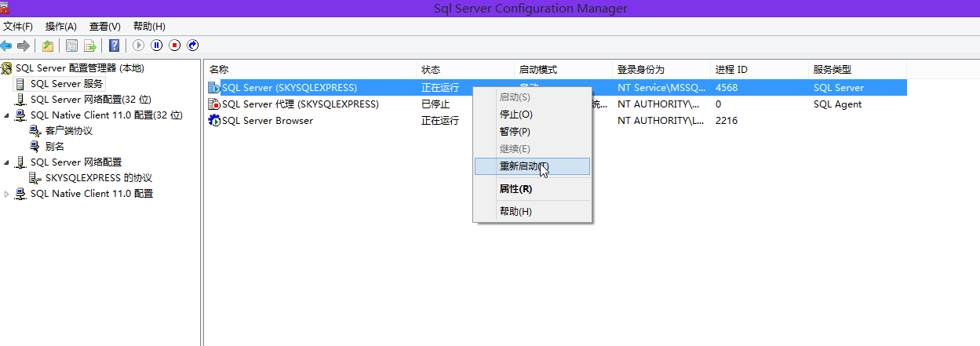
Task: Click the Stop service toolbar icon
Action: coord(175,46)
